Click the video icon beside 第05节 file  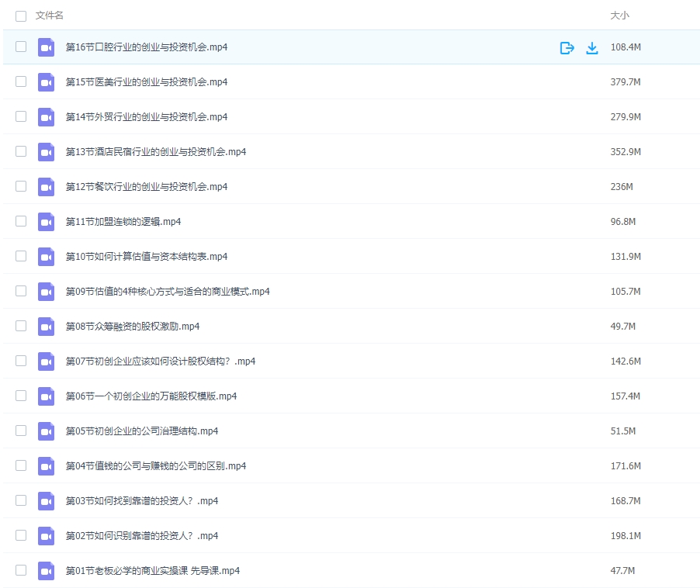point(46,431)
